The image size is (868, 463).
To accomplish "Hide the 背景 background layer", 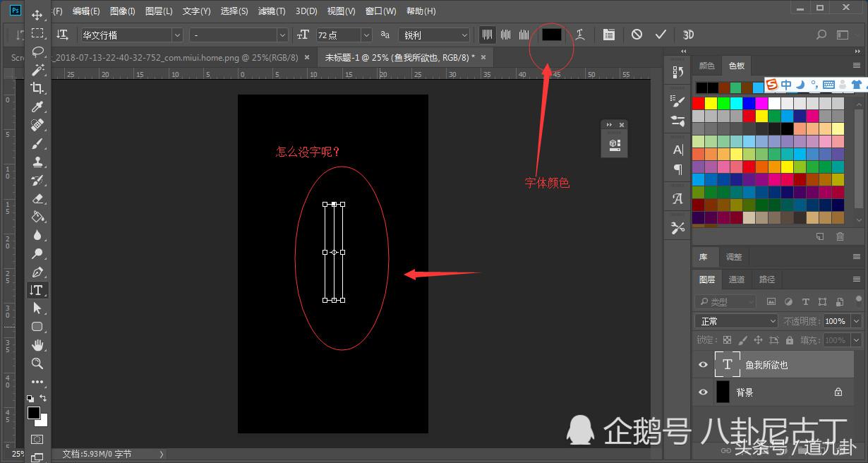I will tap(703, 392).
